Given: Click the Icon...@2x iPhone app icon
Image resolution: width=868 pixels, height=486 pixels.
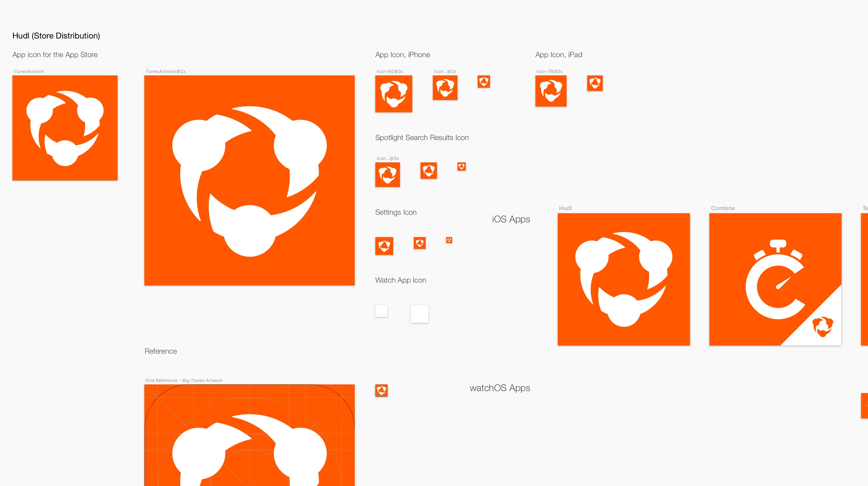Looking at the screenshot, I should [445, 88].
